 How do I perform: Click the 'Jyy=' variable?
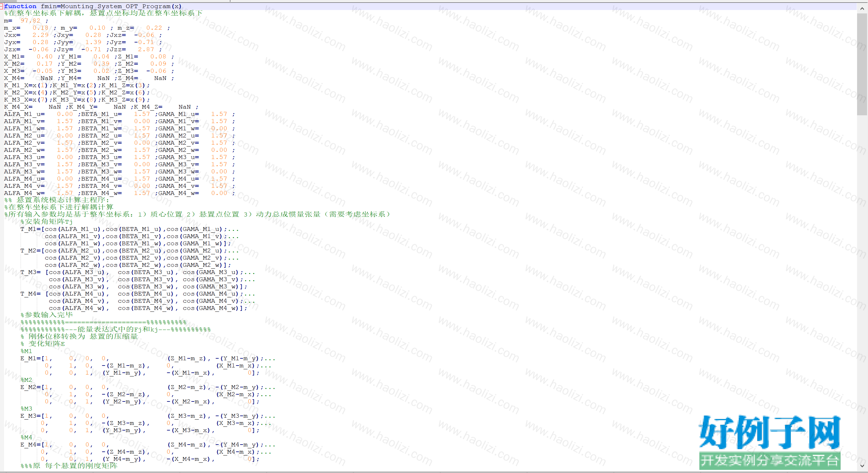click(65, 42)
